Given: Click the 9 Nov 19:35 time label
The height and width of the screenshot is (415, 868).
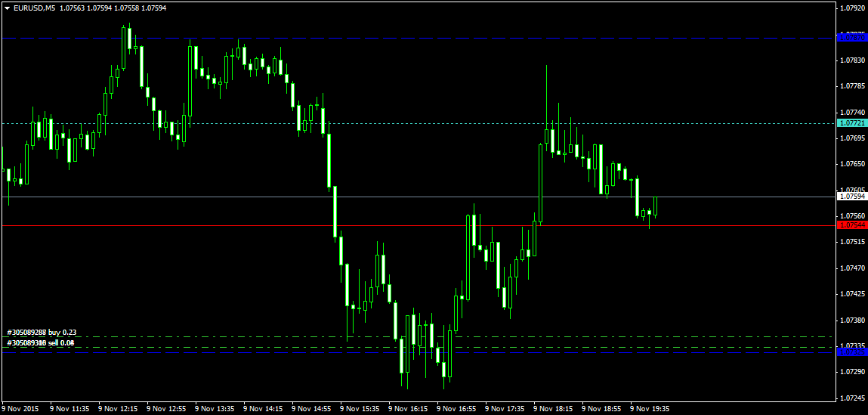Looking at the screenshot, I should (651, 408).
